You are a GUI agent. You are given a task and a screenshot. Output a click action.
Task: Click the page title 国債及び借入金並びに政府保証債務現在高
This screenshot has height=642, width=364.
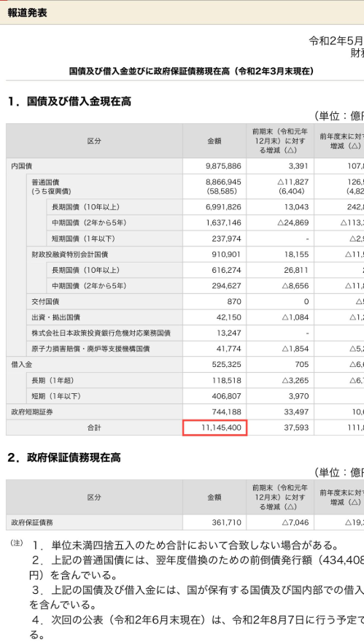point(192,71)
